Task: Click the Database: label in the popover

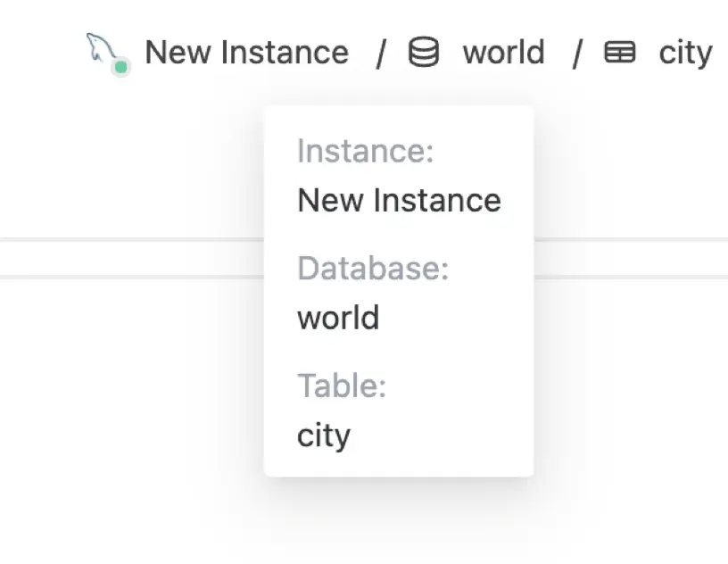Action: (x=373, y=268)
